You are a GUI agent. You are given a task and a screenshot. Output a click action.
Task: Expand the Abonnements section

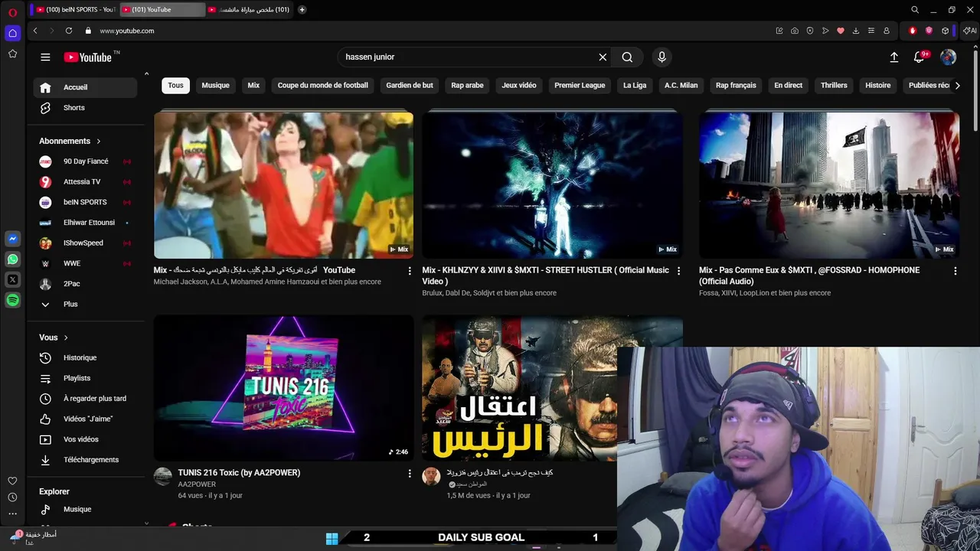(70, 141)
